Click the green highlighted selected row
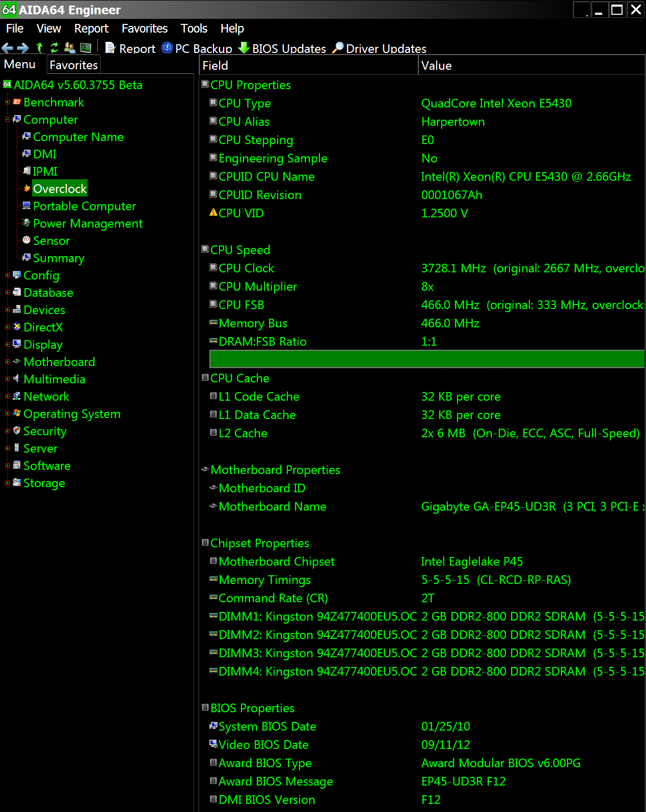 (427, 359)
